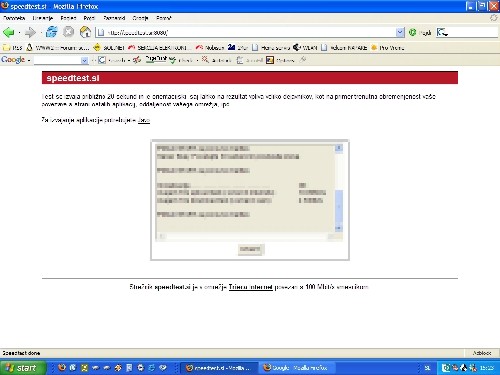Click the grey Forward arrow button
The image size is (500, 375).
(x=30, y=32)
